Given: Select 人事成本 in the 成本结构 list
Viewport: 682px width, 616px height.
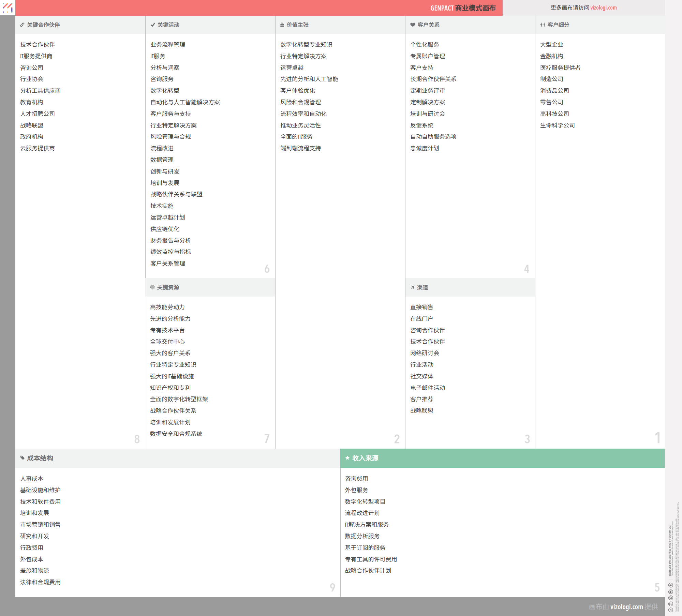Looking at the screenshot, I should tap(32, 479).
